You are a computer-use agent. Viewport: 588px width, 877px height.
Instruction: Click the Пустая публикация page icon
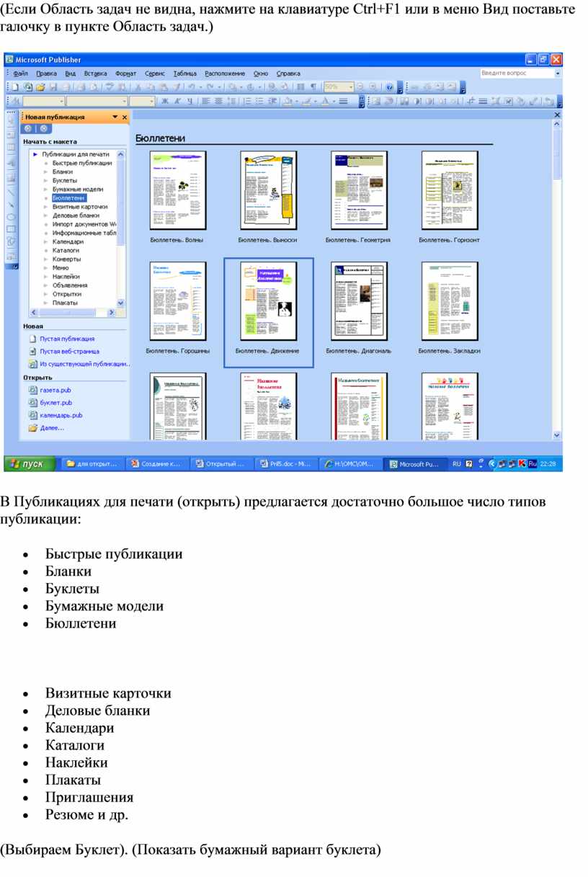32,339
